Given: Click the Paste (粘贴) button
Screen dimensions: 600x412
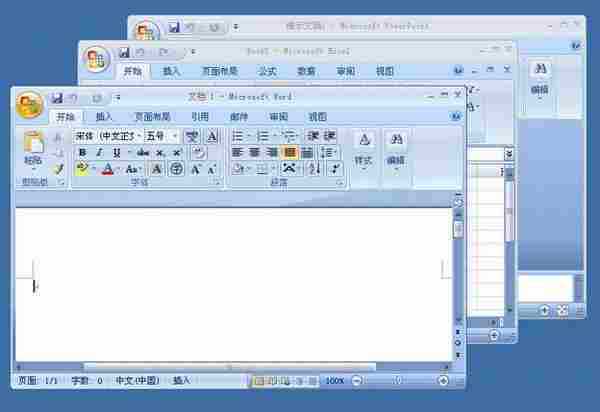Looking at the screenshot, I should (x=33, y=148).
